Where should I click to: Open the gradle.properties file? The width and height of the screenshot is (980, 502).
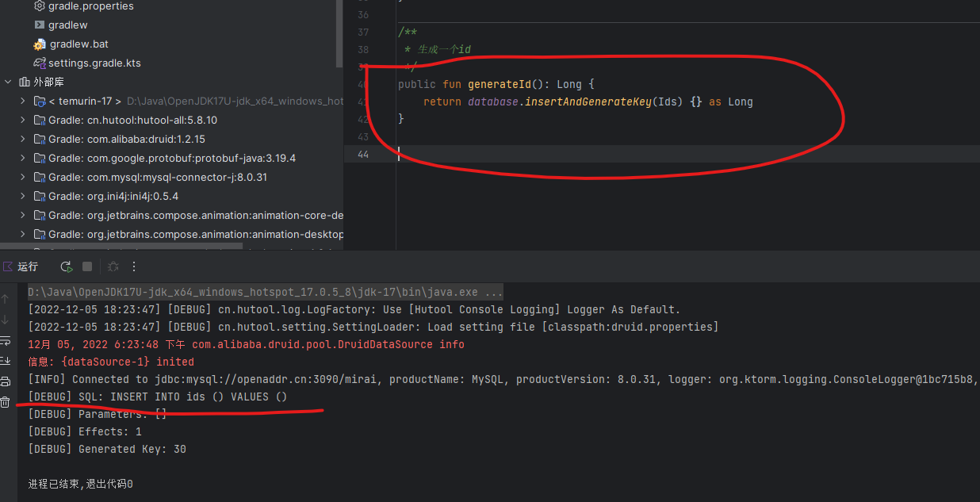point(91,6)
